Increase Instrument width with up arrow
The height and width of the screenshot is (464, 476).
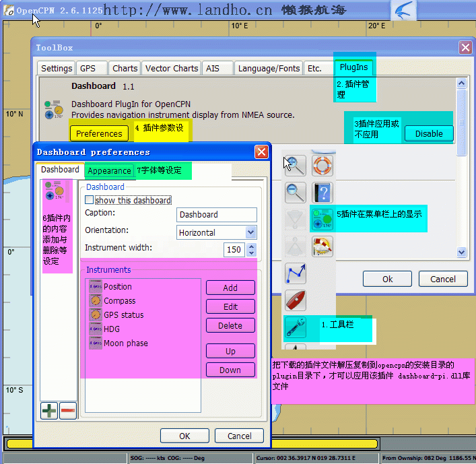point(251,246)
